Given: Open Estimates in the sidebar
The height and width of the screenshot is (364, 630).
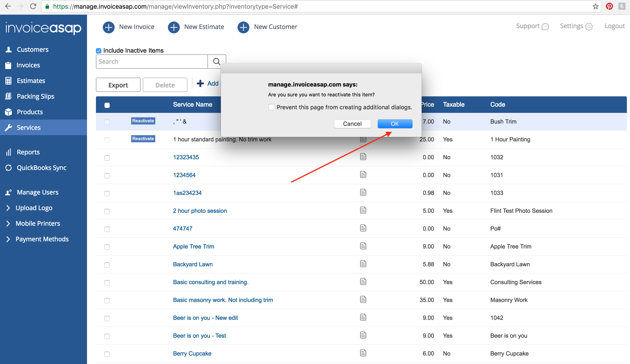Looking at the screenshot, I should click(x=31, y=81).
